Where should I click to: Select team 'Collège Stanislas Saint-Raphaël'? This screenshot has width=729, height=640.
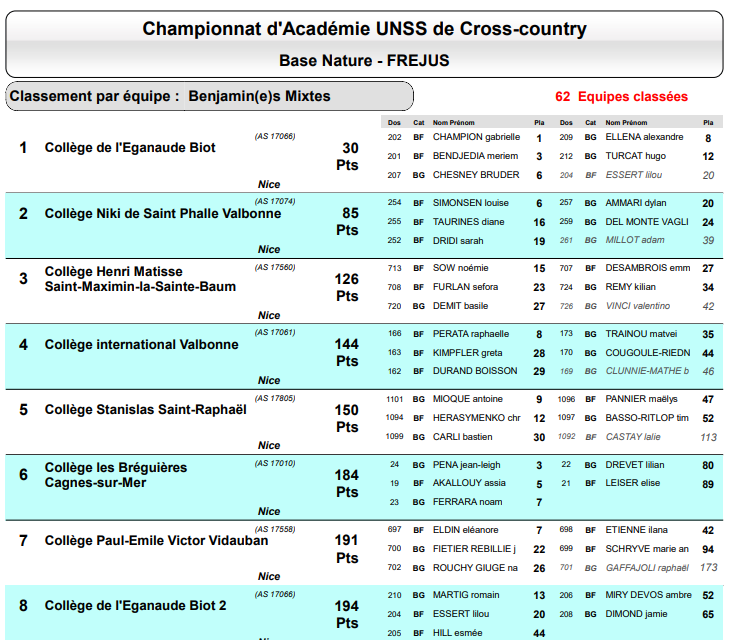tap(146, 410)
